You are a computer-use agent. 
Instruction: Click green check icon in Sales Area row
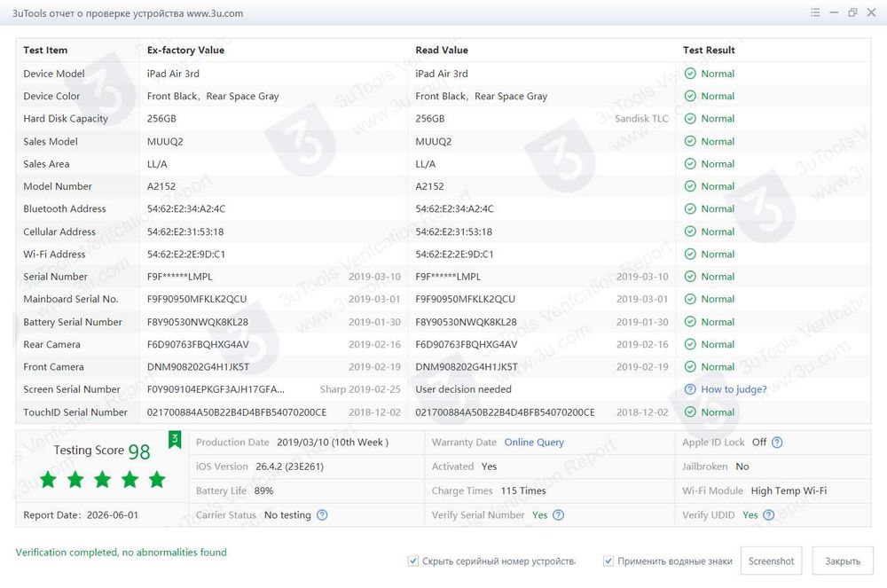click(x=690, y=164)
